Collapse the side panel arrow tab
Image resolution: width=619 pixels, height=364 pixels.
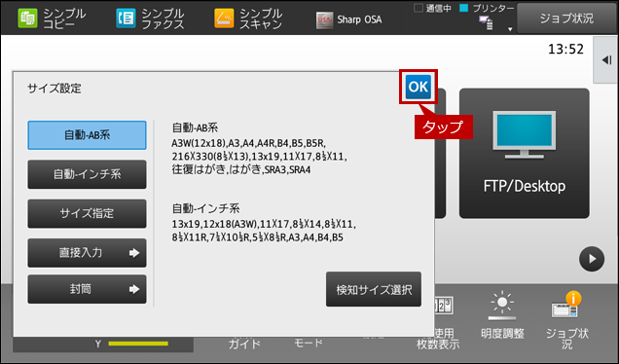tap(606, 60)
